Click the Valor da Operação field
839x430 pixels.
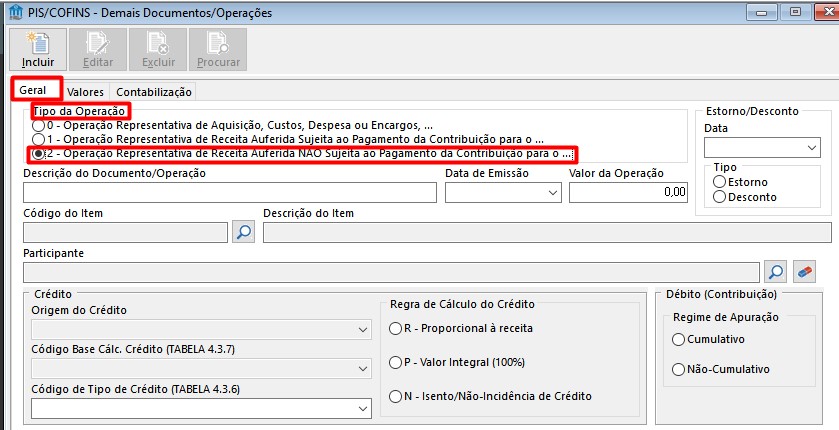pyautogui.click(x=628, y=193)
